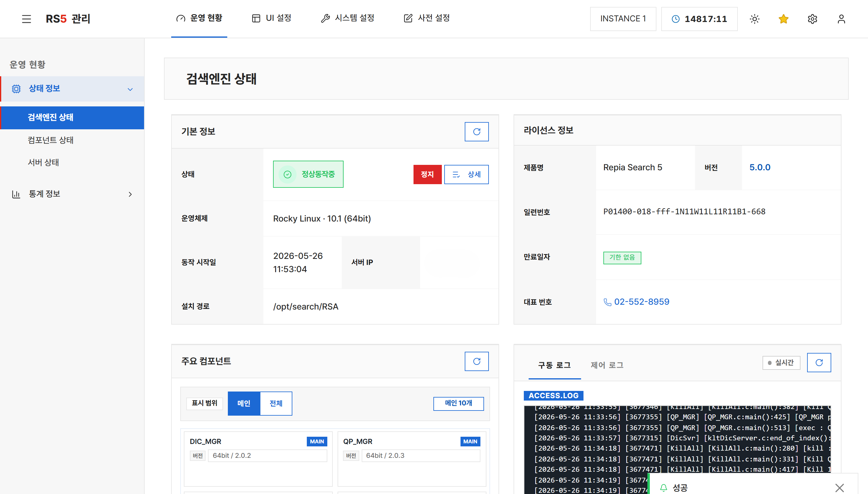Viewport: 868px width, 494px height.
Task: Click the phone icon beside 02-552-8959
Action: [607, 302]
